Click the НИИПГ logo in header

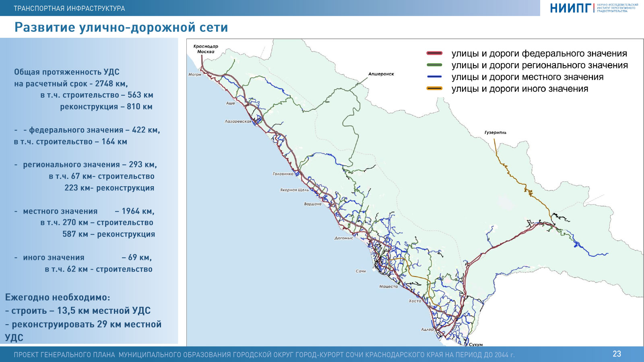(x=571, y=8)
